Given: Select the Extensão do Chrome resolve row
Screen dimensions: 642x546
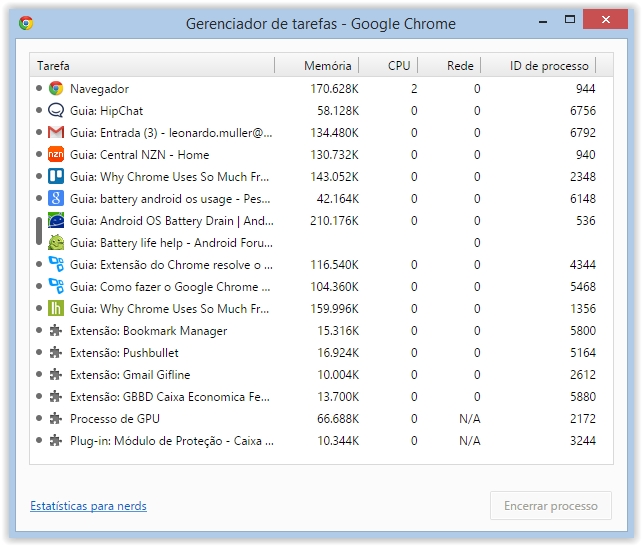Looking at the screenshot, I should pos(321,264).
